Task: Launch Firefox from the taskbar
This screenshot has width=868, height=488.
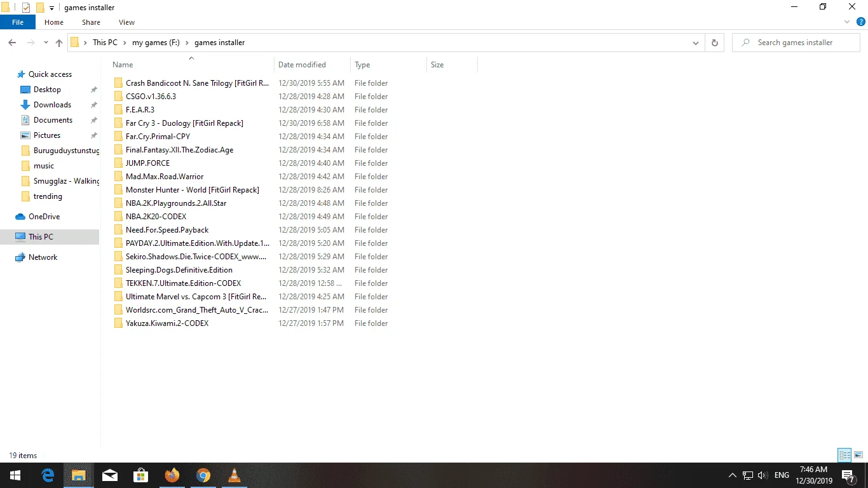Action: [172, 475]
